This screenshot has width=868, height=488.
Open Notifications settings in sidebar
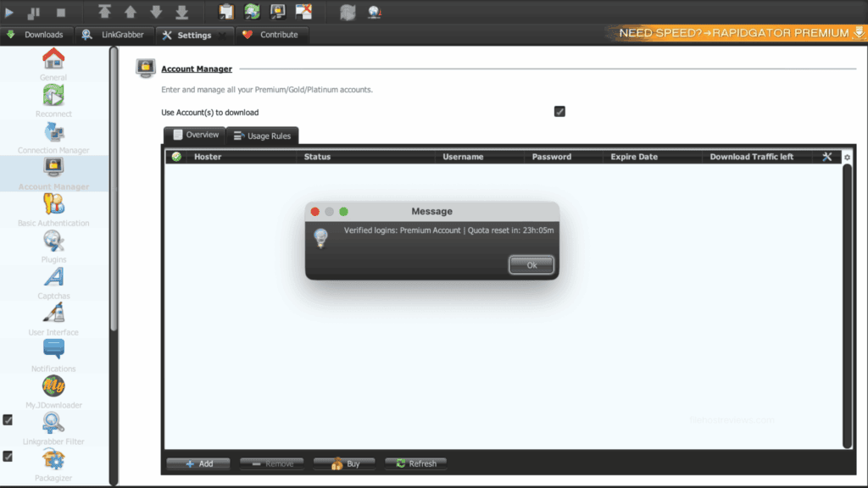[x=53, y=357]
